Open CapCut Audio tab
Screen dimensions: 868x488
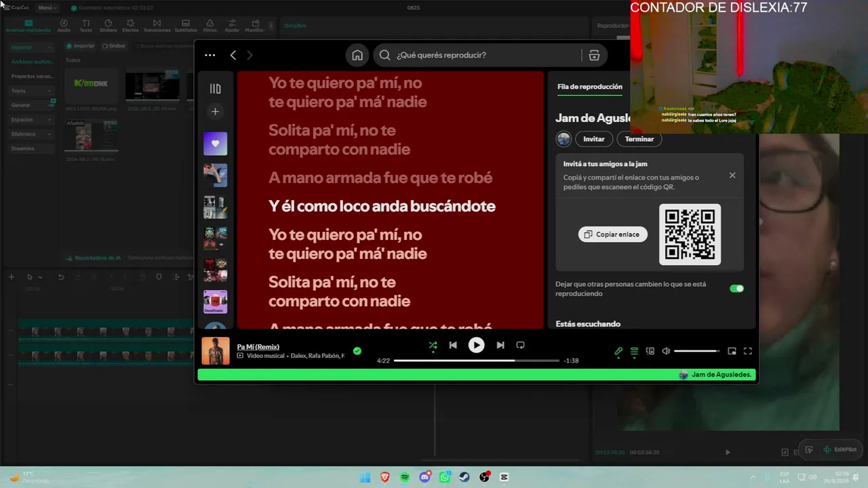(x=64, y=26)
